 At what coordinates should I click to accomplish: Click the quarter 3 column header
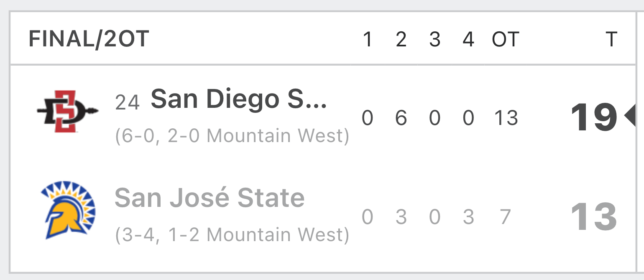pyautogui.click(x=435, y=39)
